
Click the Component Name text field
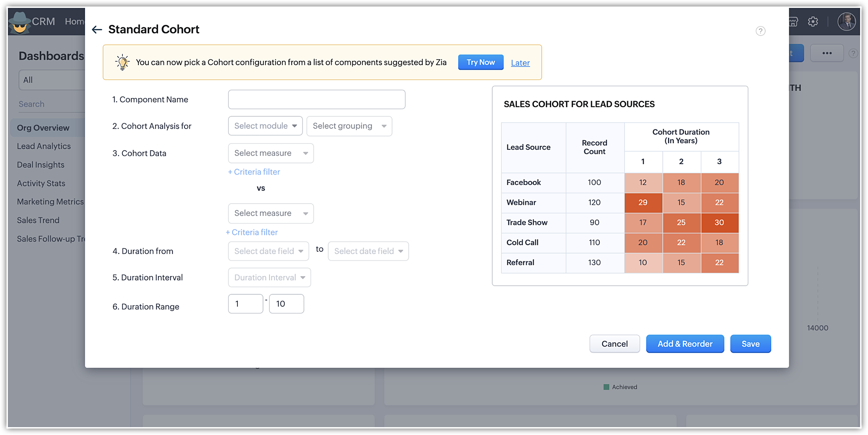(316, 99)
